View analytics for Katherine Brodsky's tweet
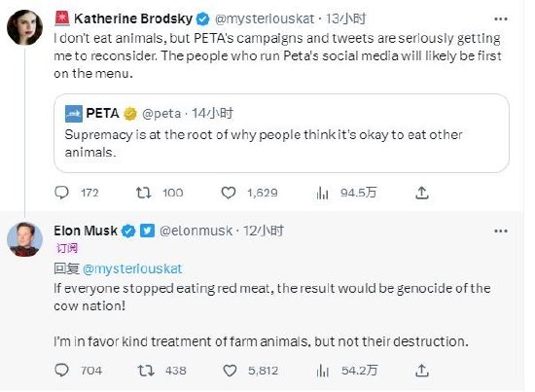 tap(322, 193)
